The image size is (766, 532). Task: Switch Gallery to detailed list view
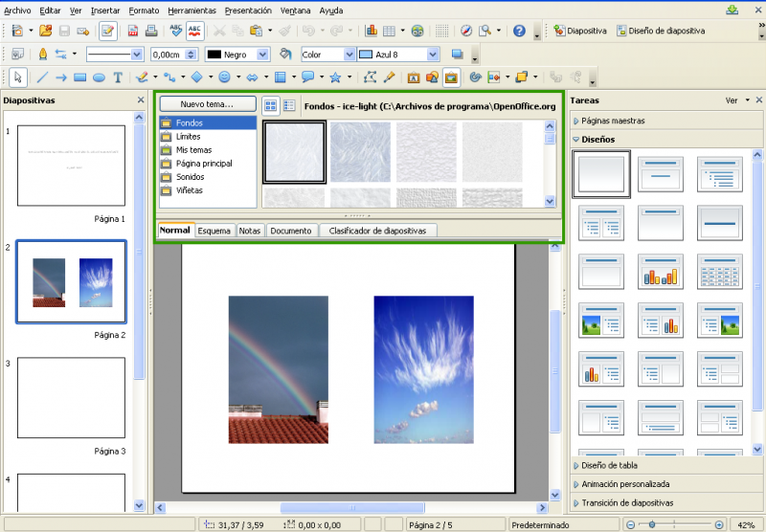point(289,105)
